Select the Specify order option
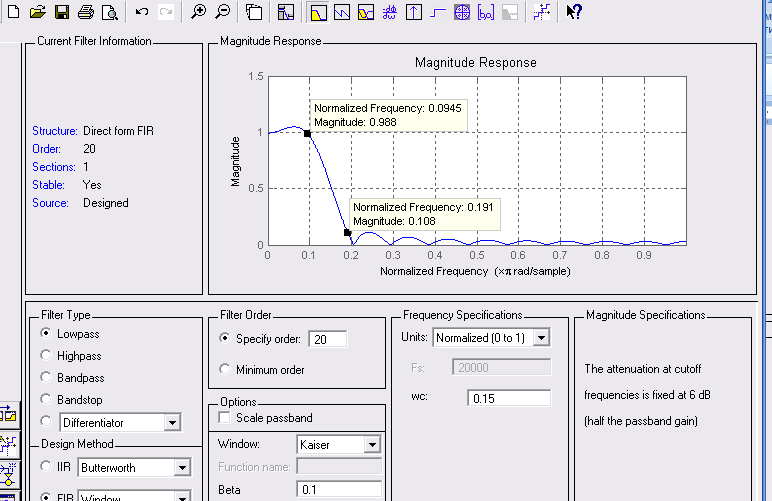 (x=225, y=338)
